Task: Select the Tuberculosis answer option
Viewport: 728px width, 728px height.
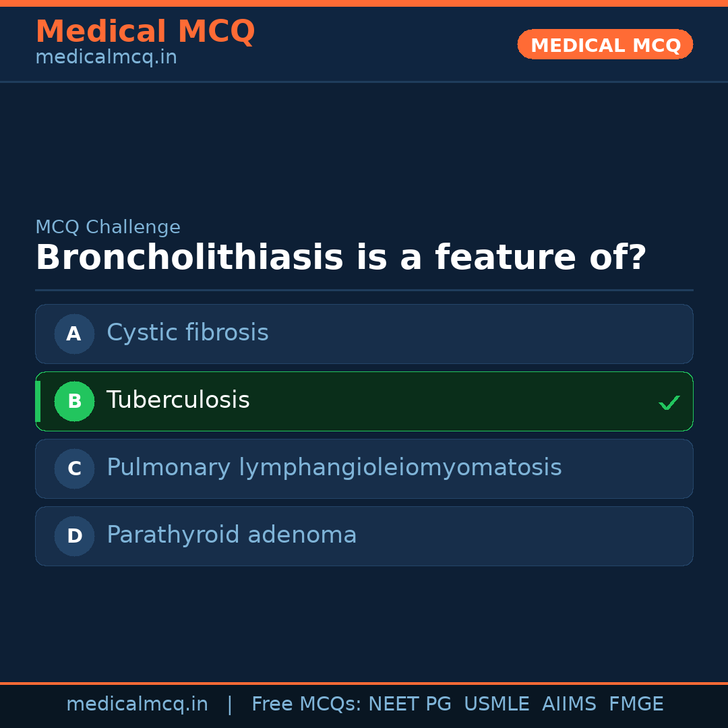Action: click(x=364, y=401)
